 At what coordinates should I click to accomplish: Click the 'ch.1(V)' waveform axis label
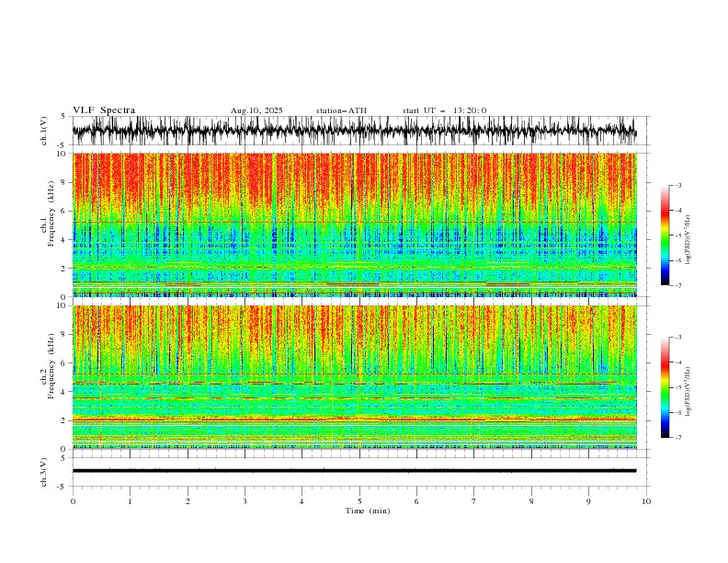tap(44, 131)
